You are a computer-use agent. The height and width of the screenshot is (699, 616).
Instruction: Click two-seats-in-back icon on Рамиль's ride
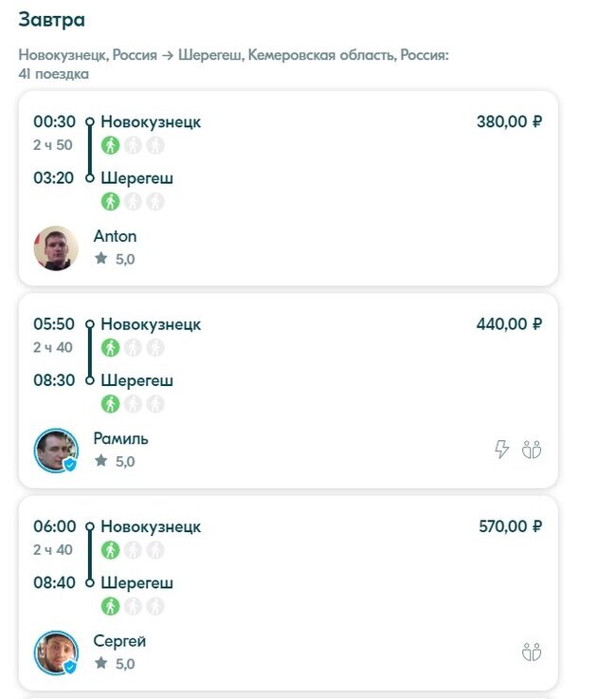(532, 450)
